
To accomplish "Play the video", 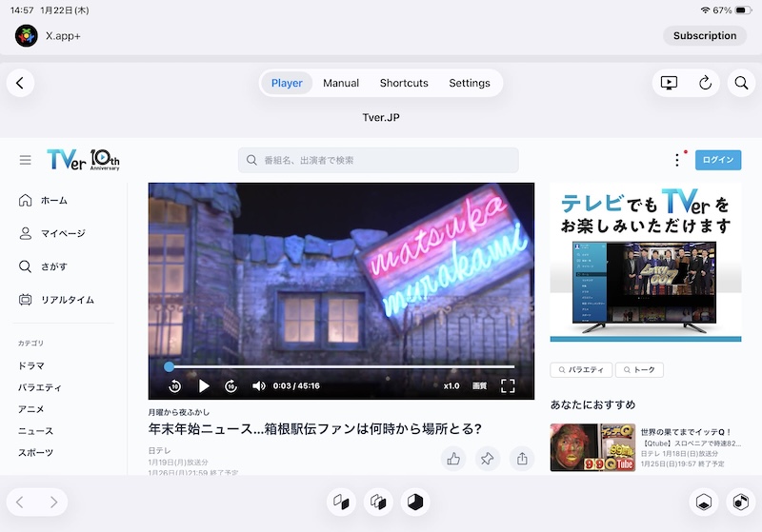I will point(204,386).
